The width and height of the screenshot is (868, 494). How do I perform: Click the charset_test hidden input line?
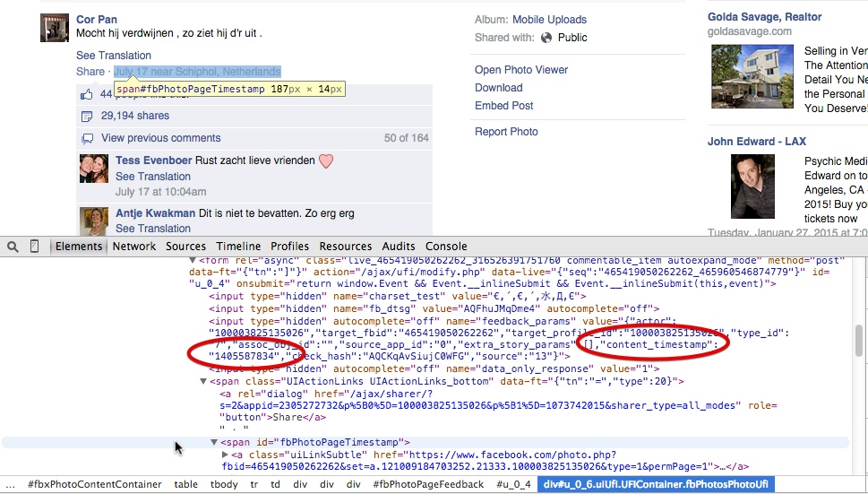(397, 296)
